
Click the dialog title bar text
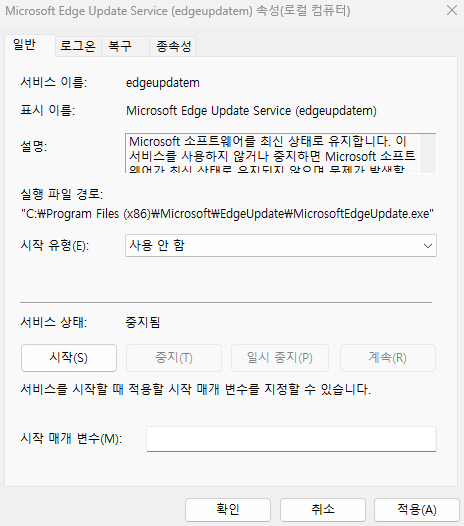tap(178, 11)
